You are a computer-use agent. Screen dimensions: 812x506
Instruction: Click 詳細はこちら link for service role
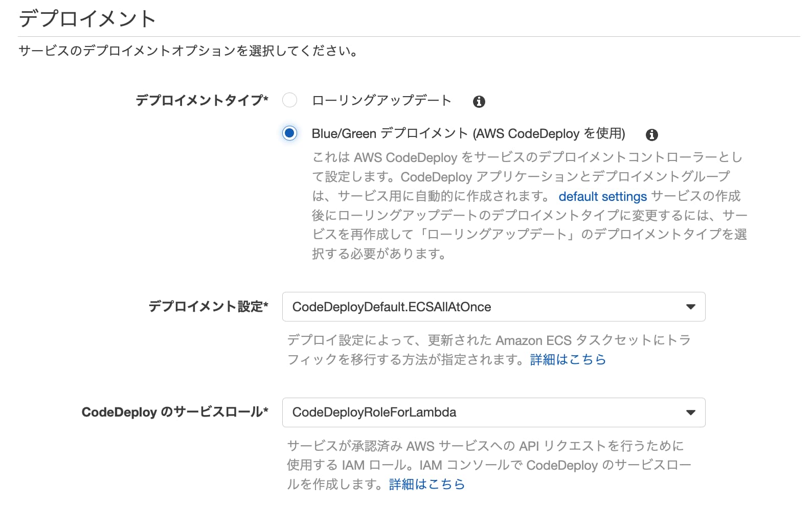(427, 484)
